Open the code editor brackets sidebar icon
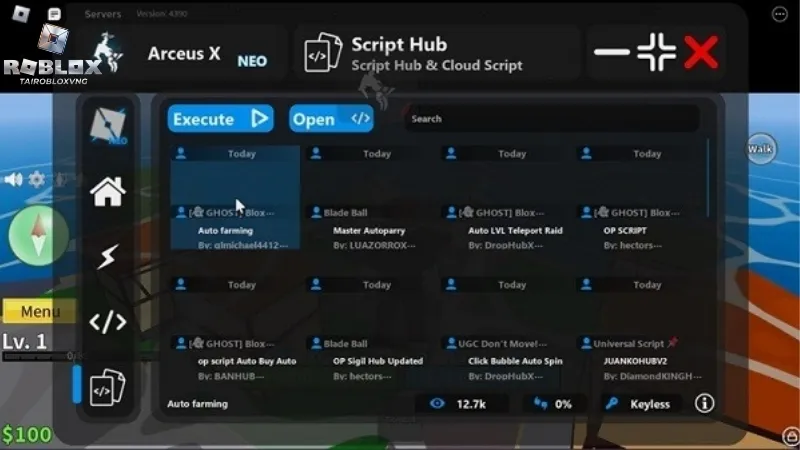 click(x=108, y=322)
